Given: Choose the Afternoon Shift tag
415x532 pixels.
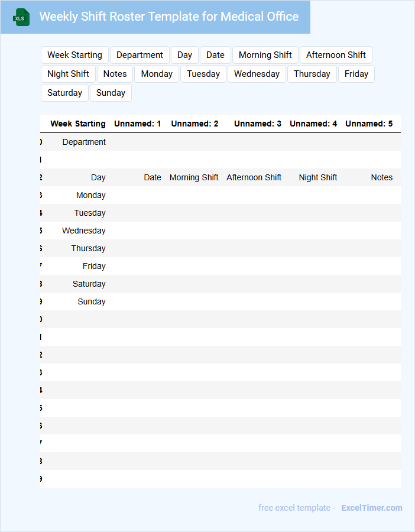Looking at the screenshot, I should 336,55.
